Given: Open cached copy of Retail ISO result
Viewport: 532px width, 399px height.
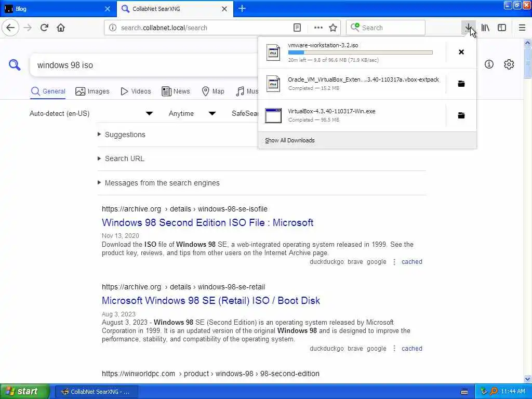Looking at the screenshot, I should coord(412,349).
